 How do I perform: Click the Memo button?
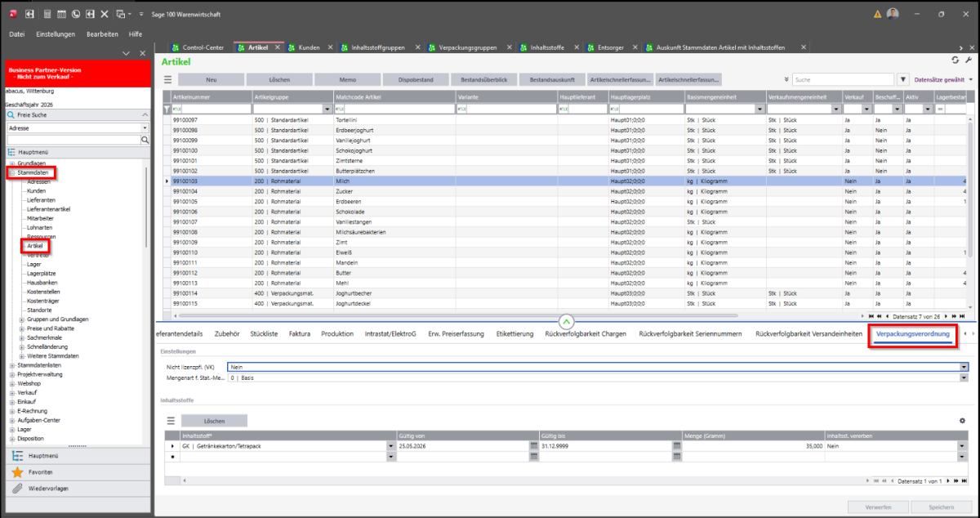point(348,79)
